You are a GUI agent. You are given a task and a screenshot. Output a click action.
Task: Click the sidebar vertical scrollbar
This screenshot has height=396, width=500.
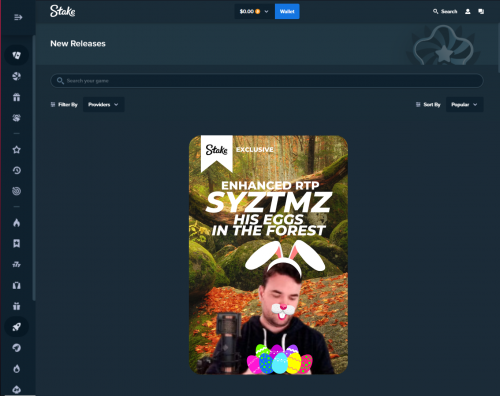point(34,168)
